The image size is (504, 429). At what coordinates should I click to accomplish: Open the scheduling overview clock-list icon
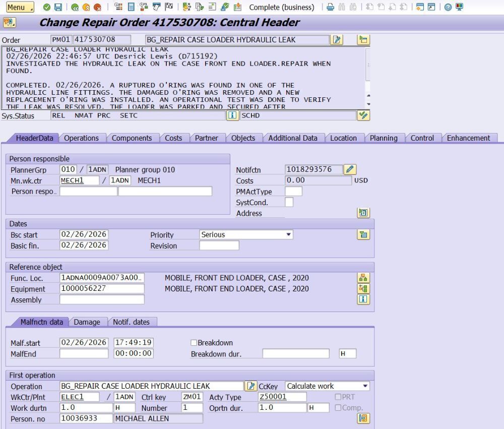[x=118, y=7]
